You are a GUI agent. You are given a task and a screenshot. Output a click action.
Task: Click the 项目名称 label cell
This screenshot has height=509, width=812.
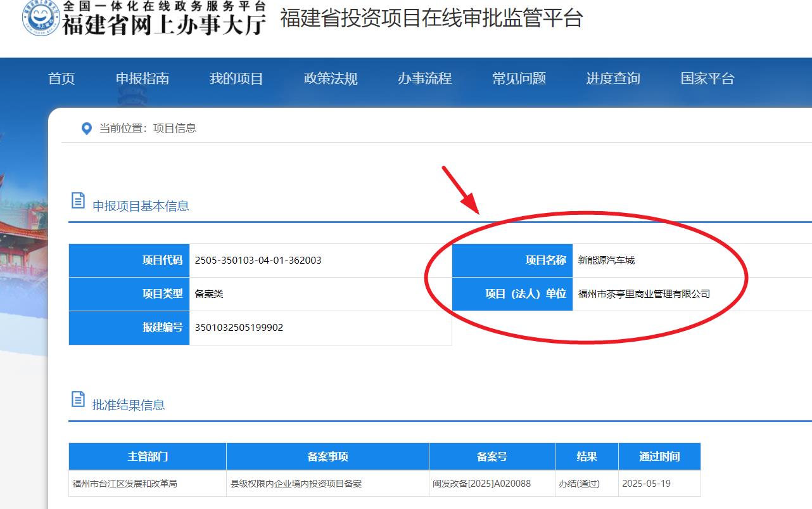pyautogui.click(x=512, y=261)
